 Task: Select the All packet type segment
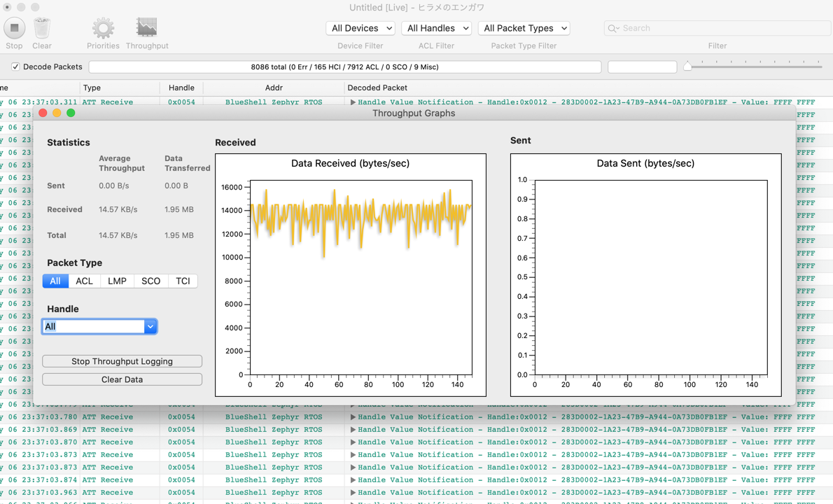click(x=55, y=281)
